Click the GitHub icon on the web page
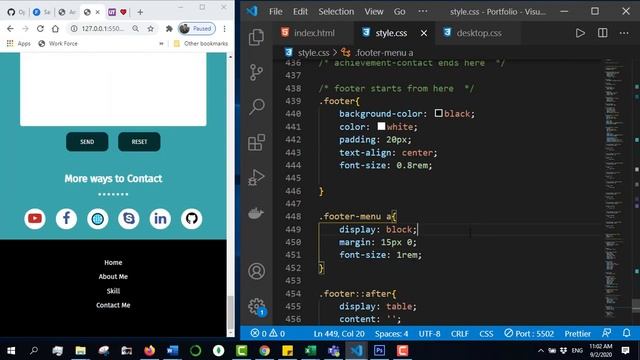Viewport: 640px width, 360px height. click(191, 219)
